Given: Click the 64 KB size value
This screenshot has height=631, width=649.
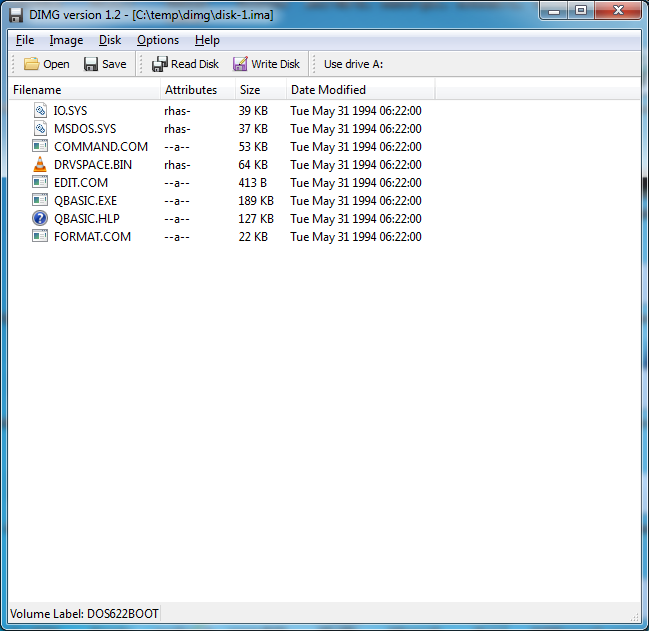Looking at the screenshot, I should pyautogui.click(x=253, y=165).
